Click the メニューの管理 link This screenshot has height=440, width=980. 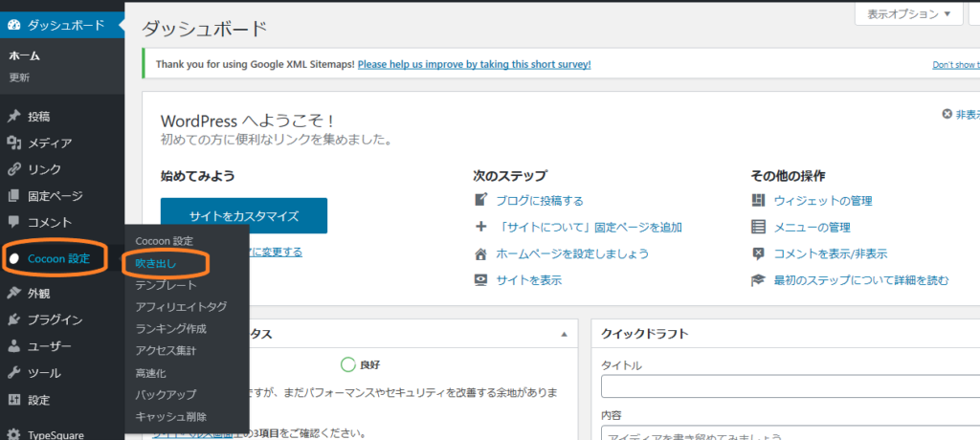(x=812, y=228)
